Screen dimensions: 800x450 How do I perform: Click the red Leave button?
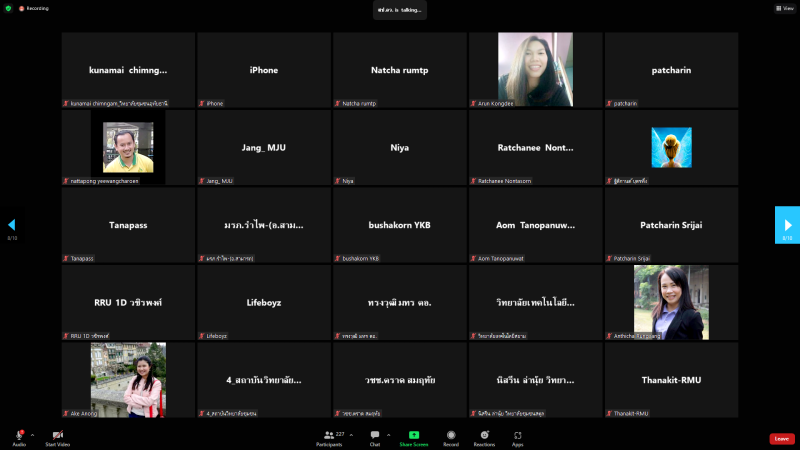click(x=782, y=438)
